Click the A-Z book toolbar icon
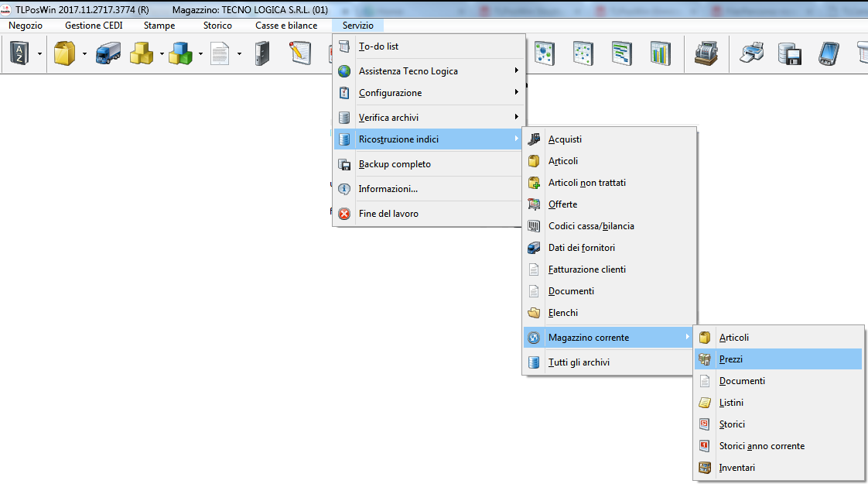The width and height of the screenshot is (868, 484). pyautogui.click(x=18, y=53)
